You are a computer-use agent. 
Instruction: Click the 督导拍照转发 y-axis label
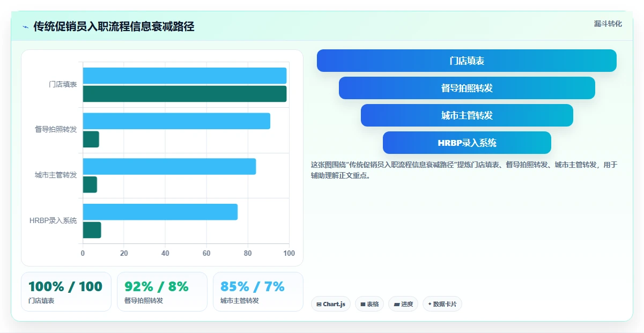coord(56,130)
